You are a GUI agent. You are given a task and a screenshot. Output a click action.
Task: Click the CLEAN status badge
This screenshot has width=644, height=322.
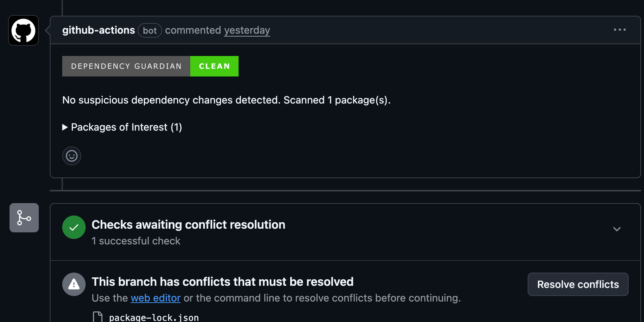pyautogui.click(x=214, y=66)
